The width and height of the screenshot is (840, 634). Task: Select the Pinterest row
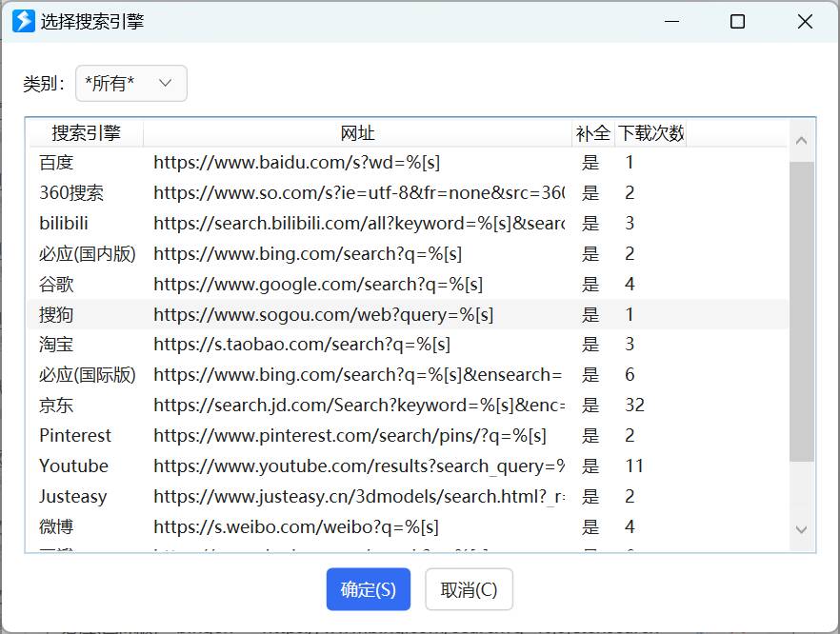pyautogui.click(x=409, y=436)
